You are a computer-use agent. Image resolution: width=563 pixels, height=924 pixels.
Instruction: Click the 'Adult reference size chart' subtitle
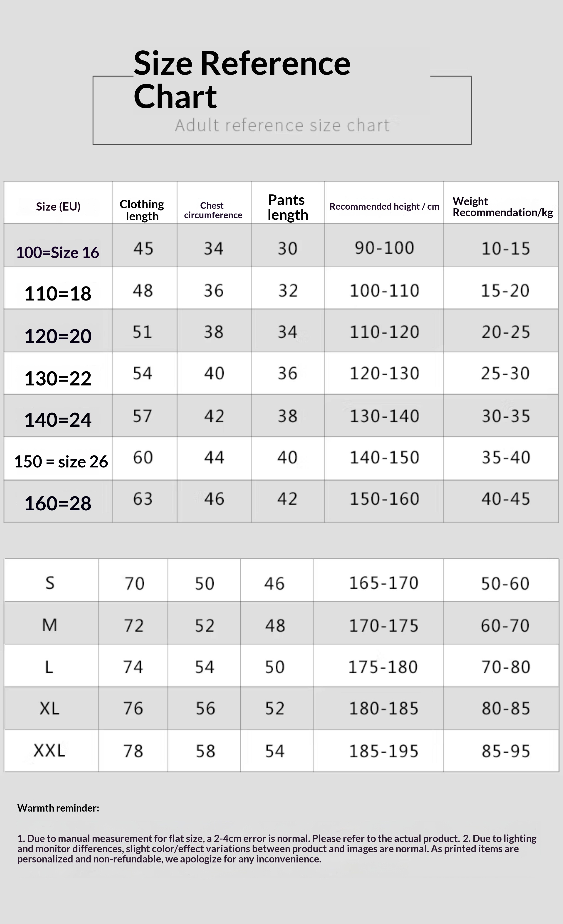pos(282,125)
